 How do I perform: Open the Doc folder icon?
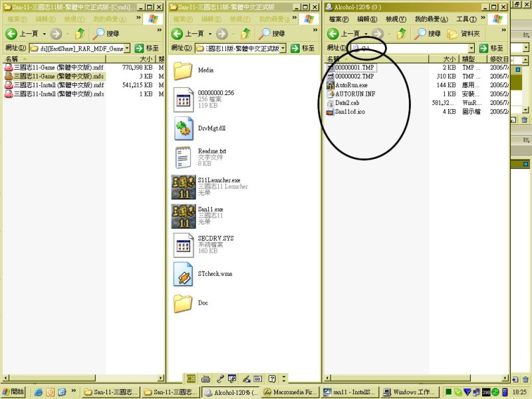click(184, 303)
